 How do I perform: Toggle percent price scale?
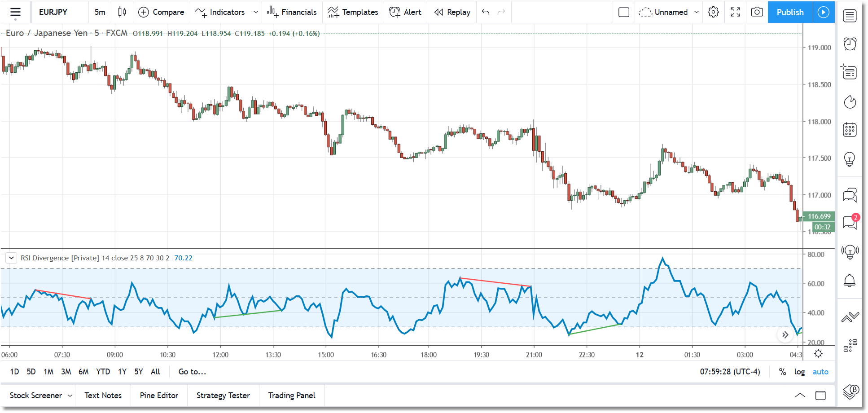point(782,372)
